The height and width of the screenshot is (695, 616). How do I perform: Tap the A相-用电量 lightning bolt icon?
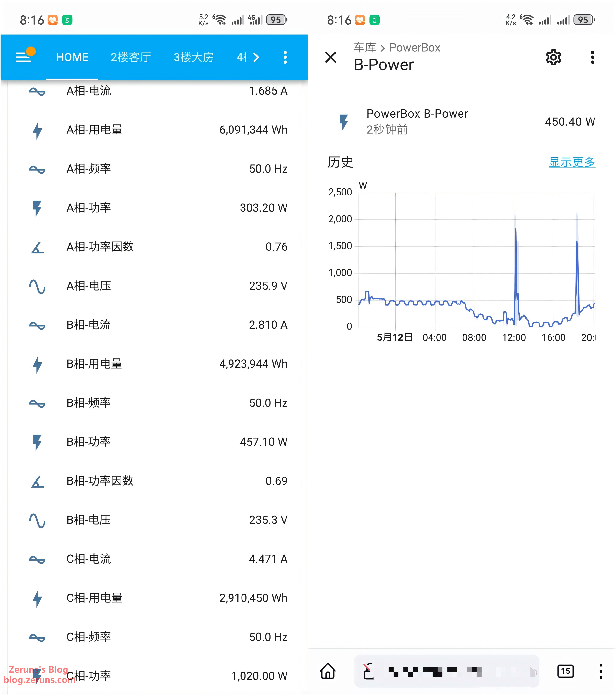pos(37,130)
